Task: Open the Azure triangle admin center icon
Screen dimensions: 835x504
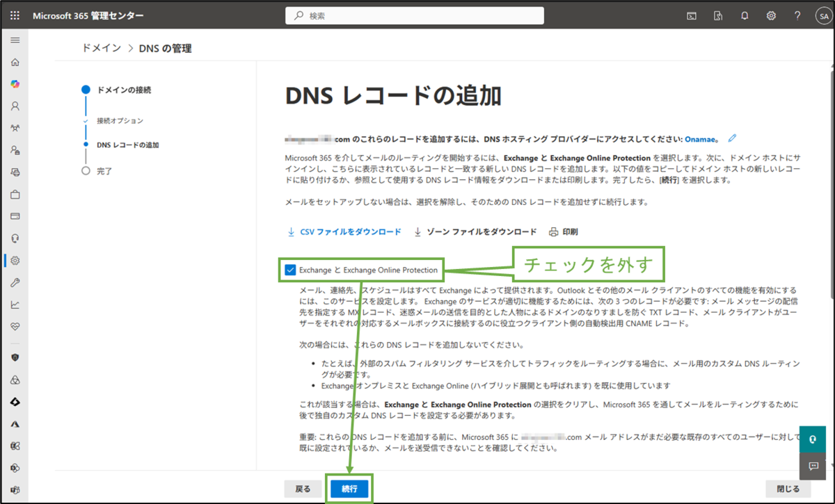Action: pos(15,424)
